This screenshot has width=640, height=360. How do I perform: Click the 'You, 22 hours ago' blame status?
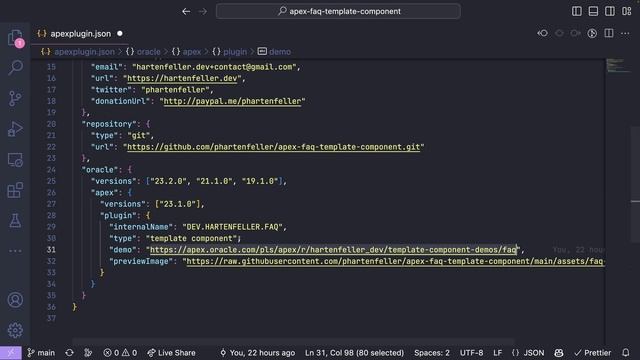tap(258, 353)
